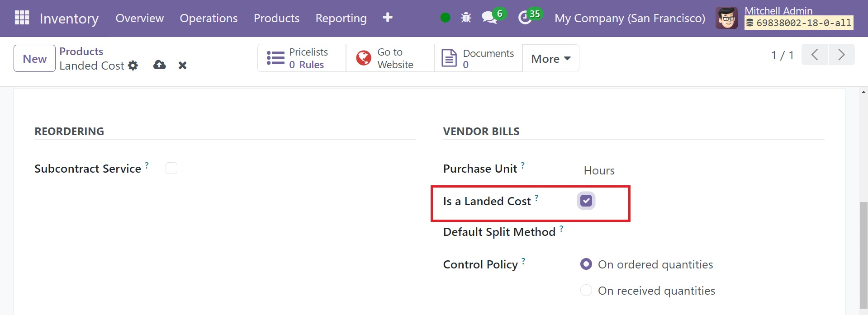868x315 pixels.
Task: Create a New product record
Action: click(34, 58)
